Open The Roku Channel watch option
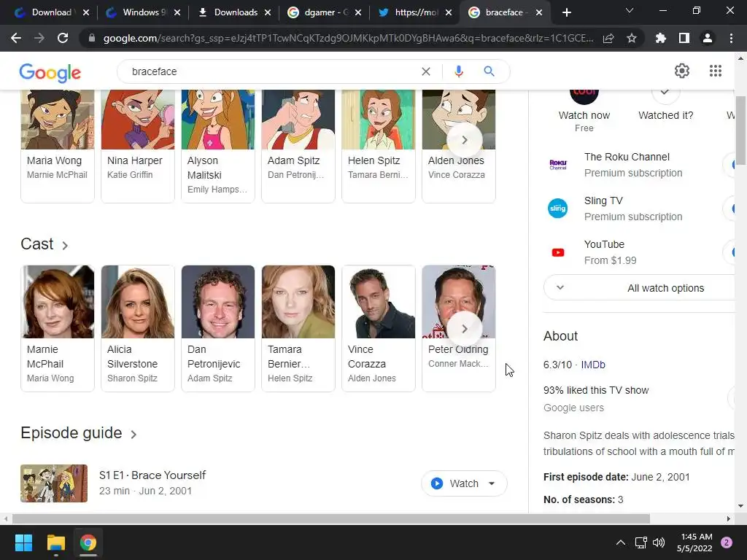747x560 pixels. point(640,165)
